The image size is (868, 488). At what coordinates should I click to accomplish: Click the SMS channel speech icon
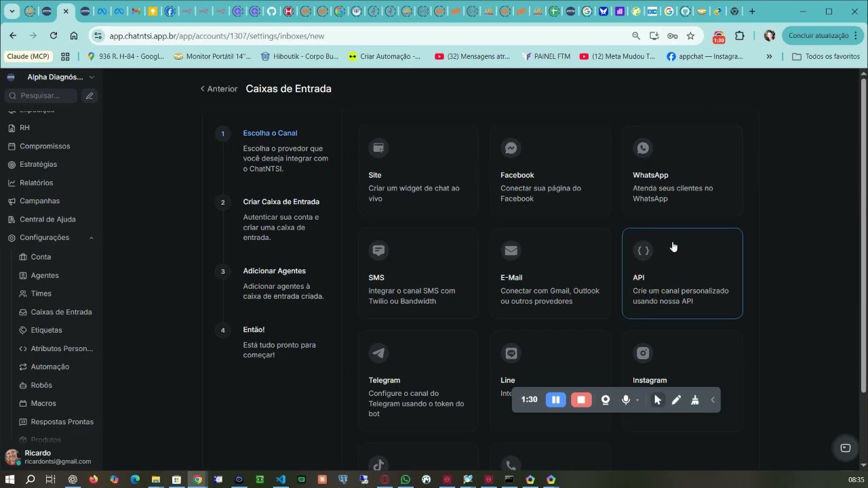[378, 250]
